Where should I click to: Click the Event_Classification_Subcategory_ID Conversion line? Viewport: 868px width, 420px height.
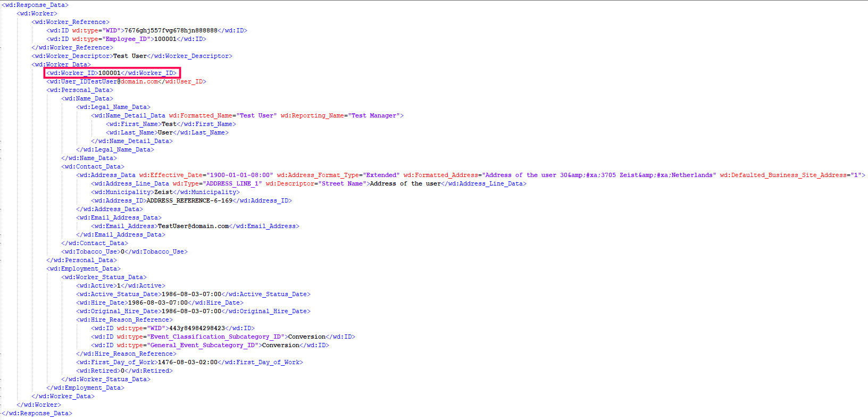[223, 337]
